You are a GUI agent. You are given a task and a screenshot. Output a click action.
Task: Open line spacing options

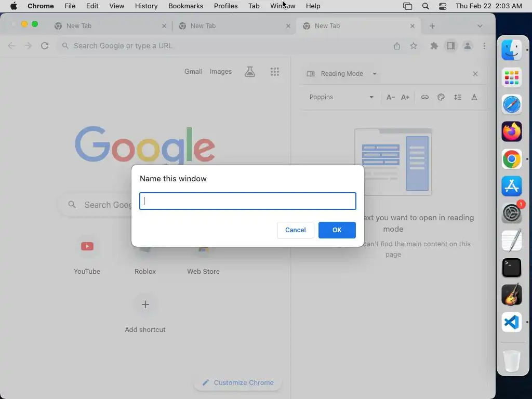tap(458, 97)
